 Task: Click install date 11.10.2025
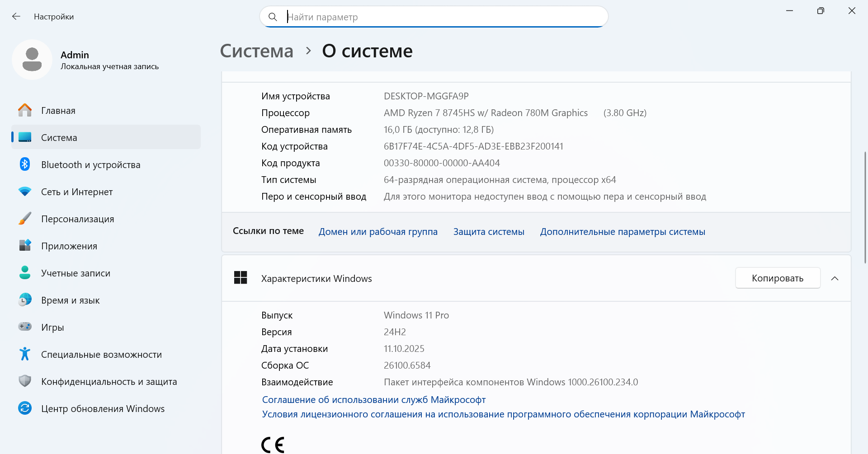pos(404,349)
